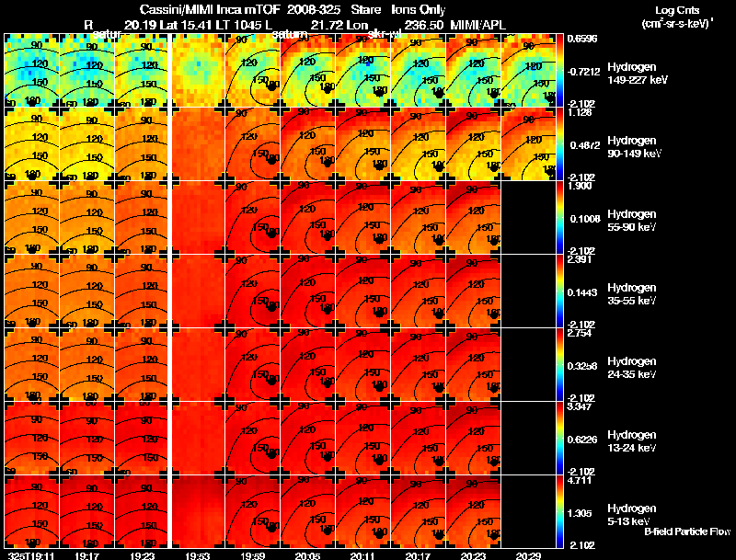
Task: Click the Hydrogen 149-227 keV row label
Action: 638,74
